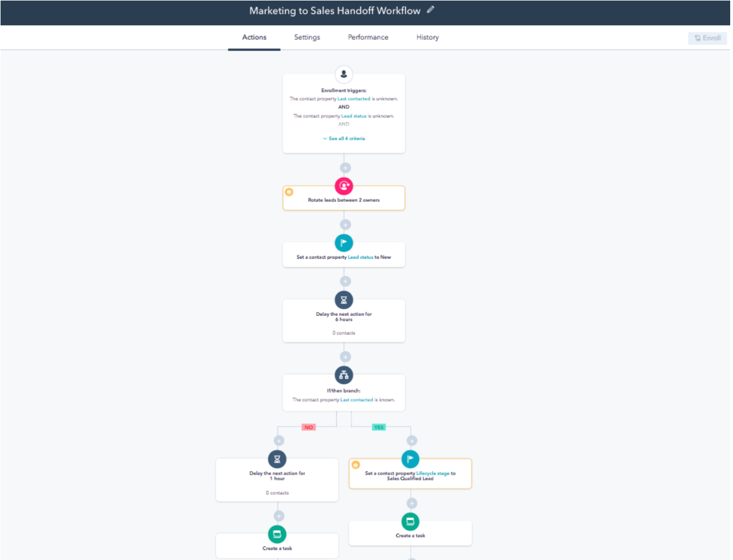Select the hourglass icon for 6 hours delay
This screenshot has height=560, width=733.
[343, 300]
